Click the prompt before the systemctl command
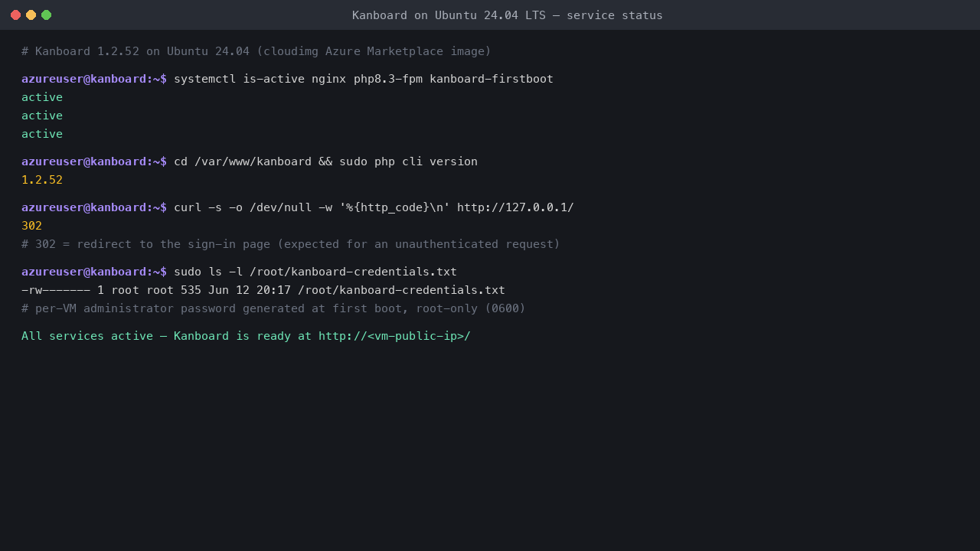980x551 pixels. (x=94, y=79)
